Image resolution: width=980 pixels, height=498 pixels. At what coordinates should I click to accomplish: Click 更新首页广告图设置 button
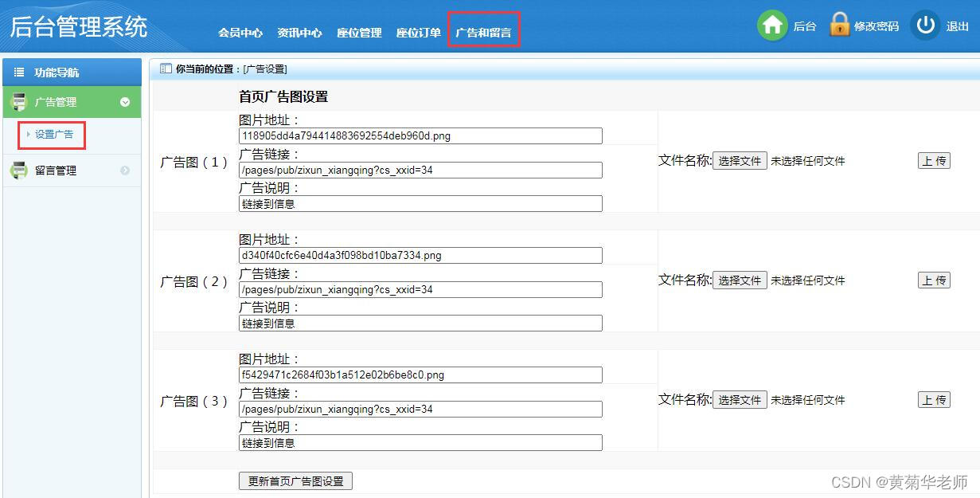(295, 481)
